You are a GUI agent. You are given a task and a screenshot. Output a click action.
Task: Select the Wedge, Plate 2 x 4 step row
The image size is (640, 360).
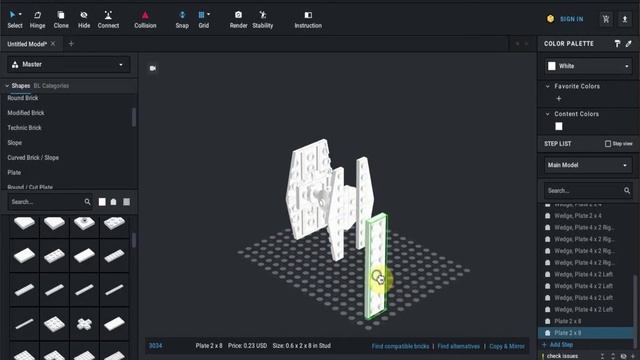click(x=586, y=216)
